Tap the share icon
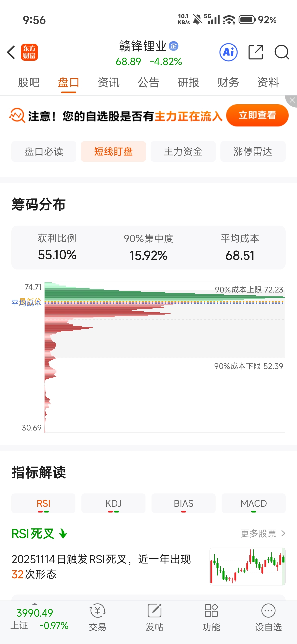This screenshot has width=297, height=644. pos(255,52)
